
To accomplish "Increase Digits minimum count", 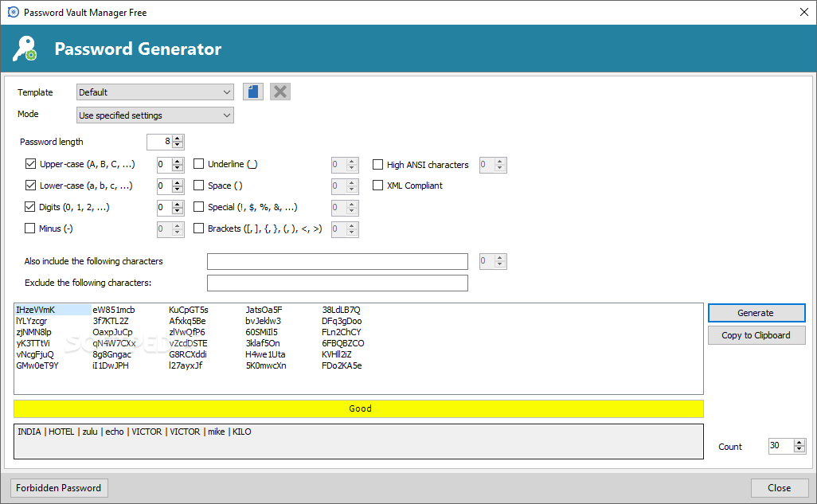I will pyautogui.click(x=178, y=205).
